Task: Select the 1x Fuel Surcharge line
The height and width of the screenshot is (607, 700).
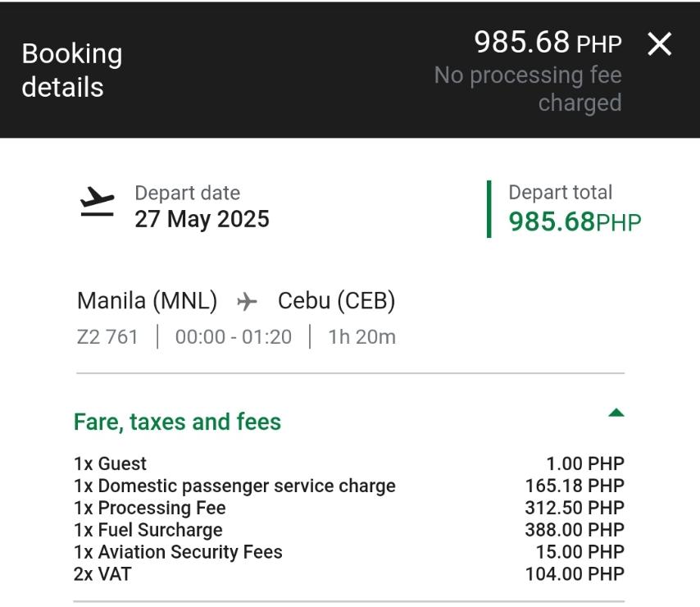Action: [x=148, y=530]
